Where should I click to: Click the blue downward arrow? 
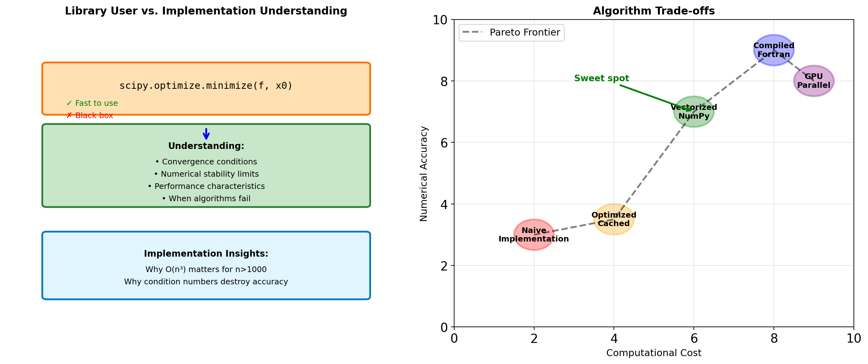(x=206, y=134)
